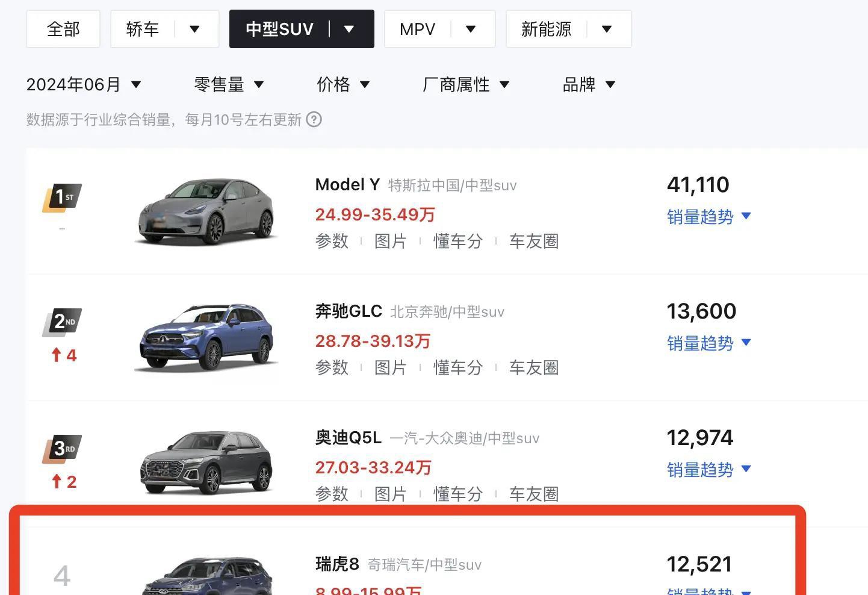Open the 奔驰GLC title link
Screen dimensions: 868x595
click(349, 311)
